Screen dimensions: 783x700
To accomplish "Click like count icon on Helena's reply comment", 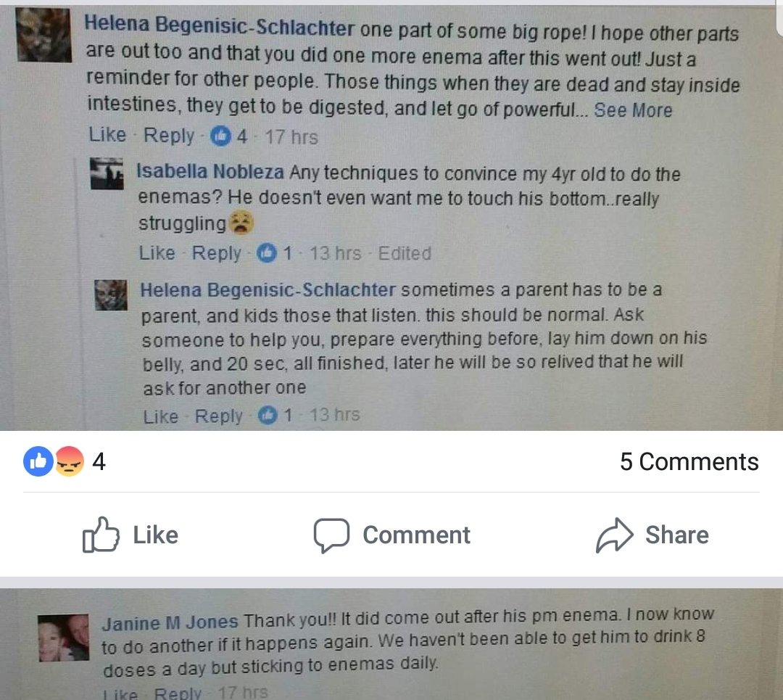I will pos(268,415).
